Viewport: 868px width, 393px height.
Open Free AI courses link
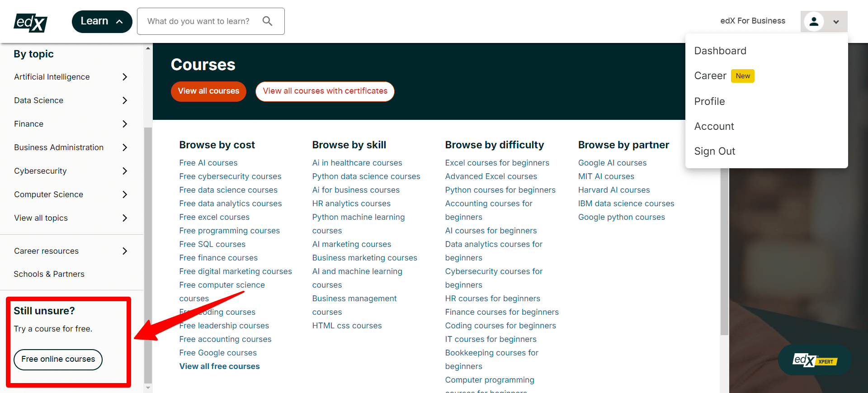[x=208, y=163]
